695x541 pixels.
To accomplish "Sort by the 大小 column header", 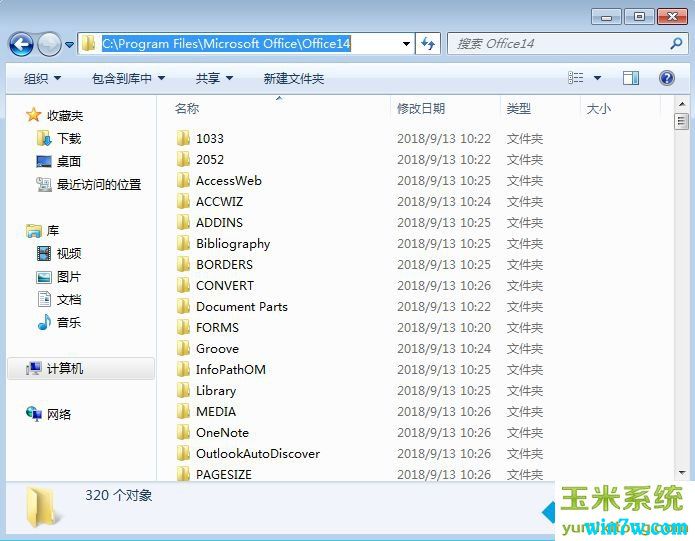I will [598, 109].
